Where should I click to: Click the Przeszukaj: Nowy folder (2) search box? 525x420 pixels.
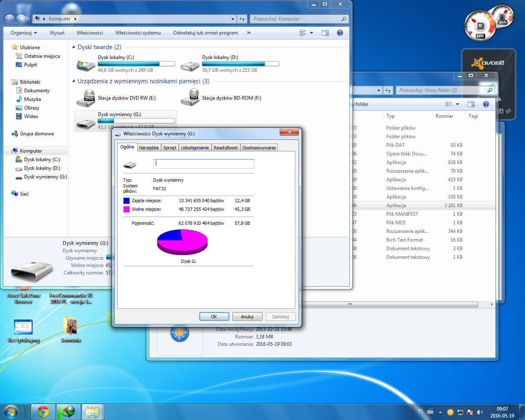pos(445,90)
